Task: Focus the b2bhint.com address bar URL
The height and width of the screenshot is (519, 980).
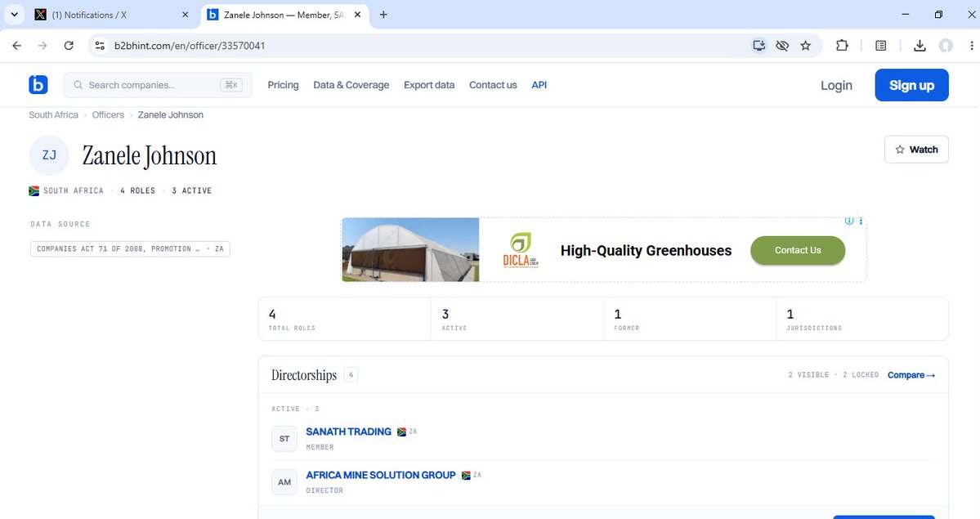Action: coord(190,46)
